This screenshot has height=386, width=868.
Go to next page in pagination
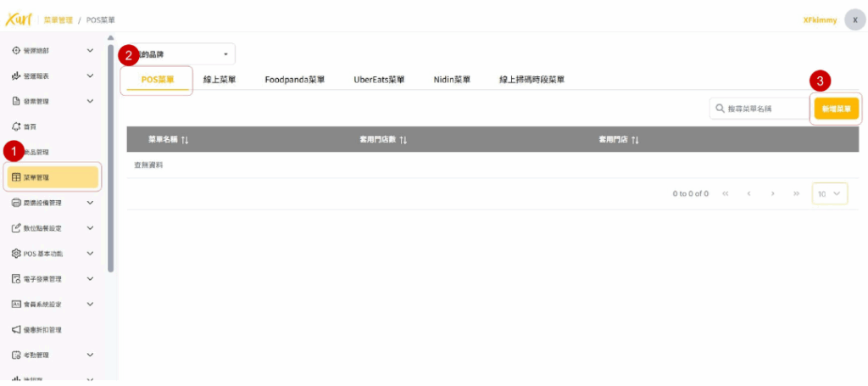pos(773,194)
